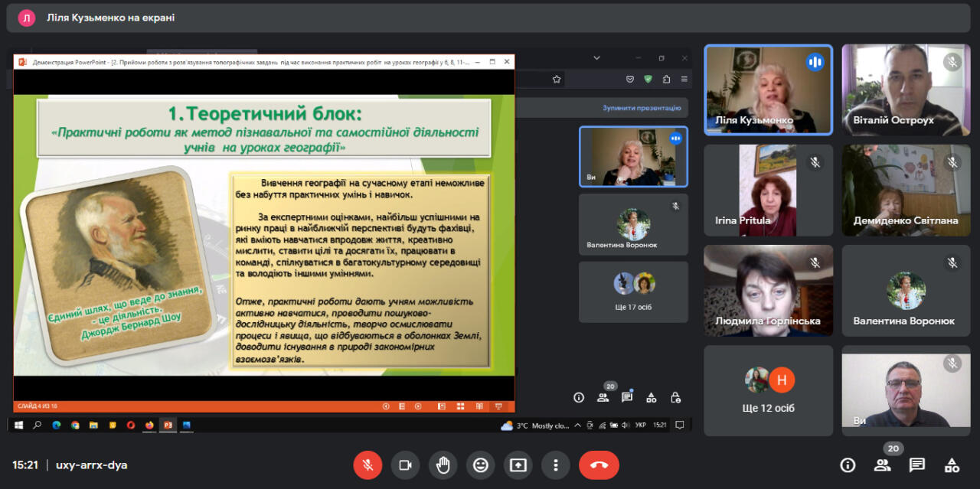
Task: Click the PowerPoint Slide Show view icon
Action: click(x=498, y=406)
